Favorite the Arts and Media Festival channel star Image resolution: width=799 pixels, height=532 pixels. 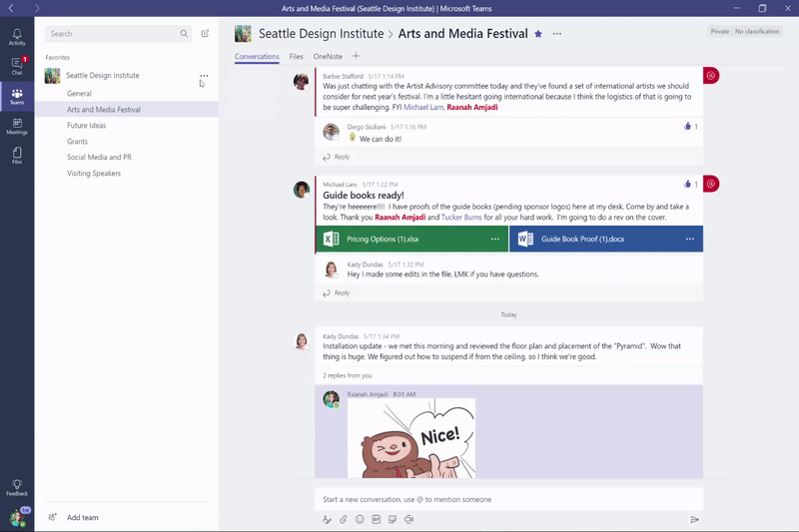point(538,34)
